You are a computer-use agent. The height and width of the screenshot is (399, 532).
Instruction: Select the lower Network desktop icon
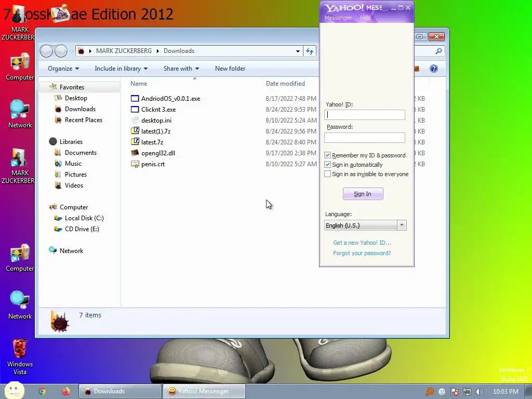pos(20,301)
